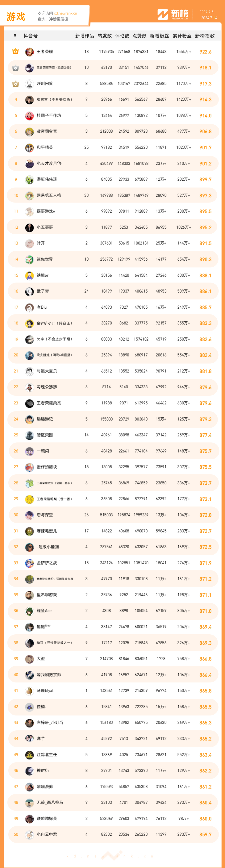The height and width of the screenshot is (868, 225).
Task: Click the silver crown rank-two icon
Action: pos(15,68)
